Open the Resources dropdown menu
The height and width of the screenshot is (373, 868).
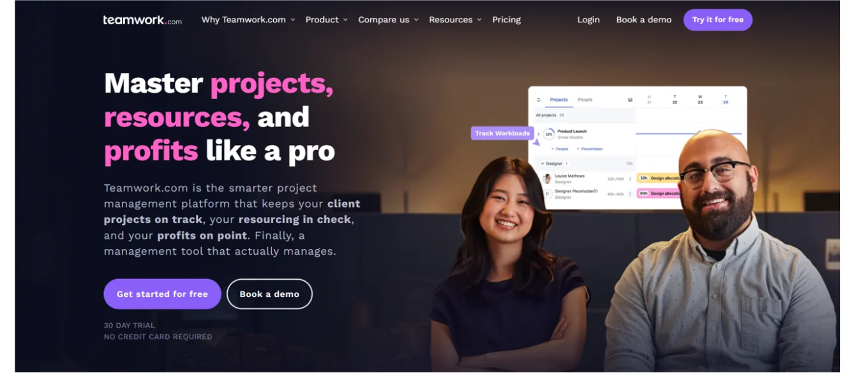455,20
